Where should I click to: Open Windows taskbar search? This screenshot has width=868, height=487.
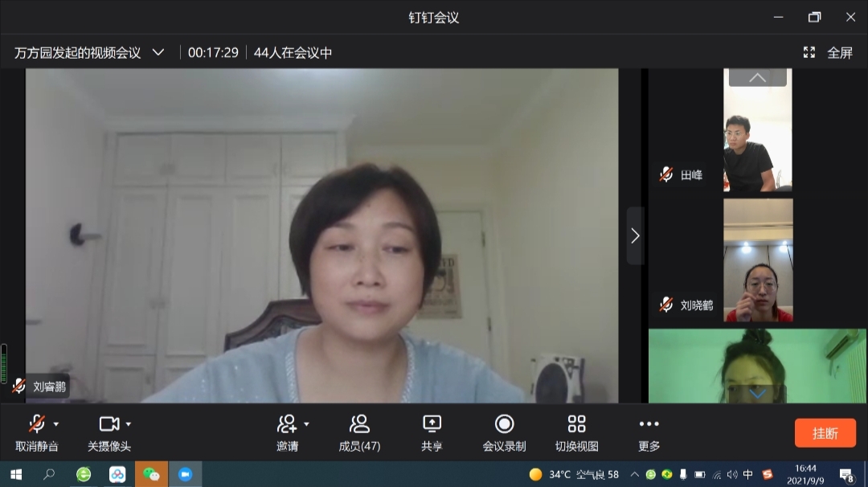point(49,474)
